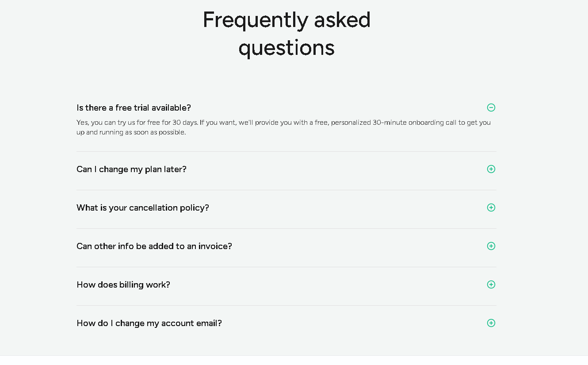Expand "What is your cancellation policy?" question text
Viewport: 588px width, 365px height.
[143, 207]
